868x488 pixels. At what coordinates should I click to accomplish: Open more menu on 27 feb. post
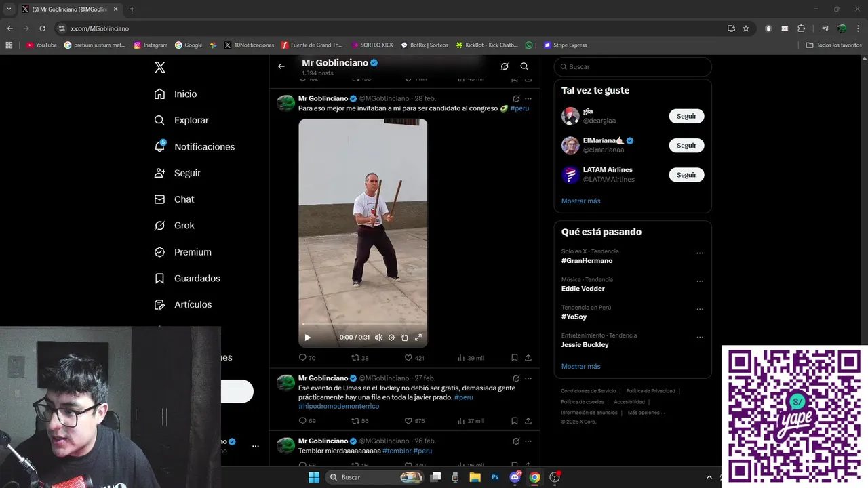coord(528,378)
